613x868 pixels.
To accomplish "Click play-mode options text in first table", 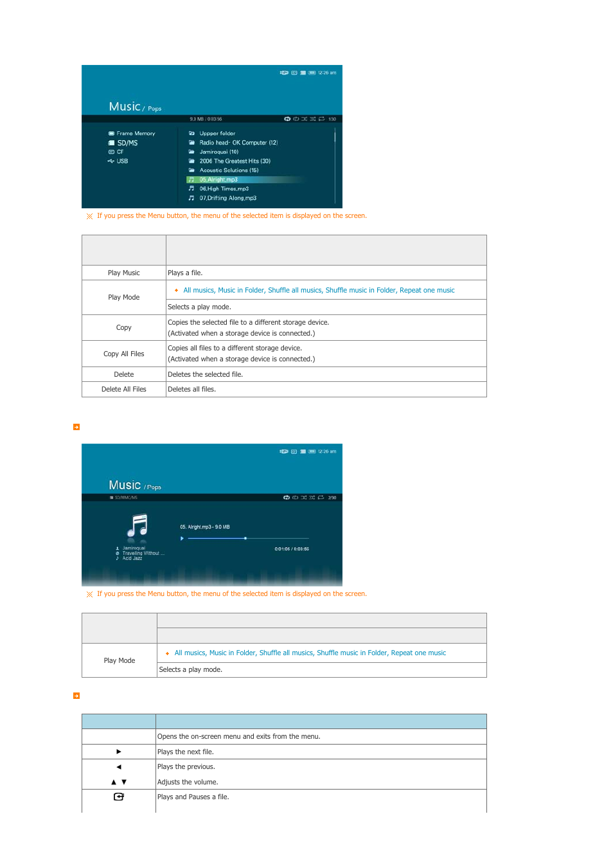I will [x=319, y=290].
